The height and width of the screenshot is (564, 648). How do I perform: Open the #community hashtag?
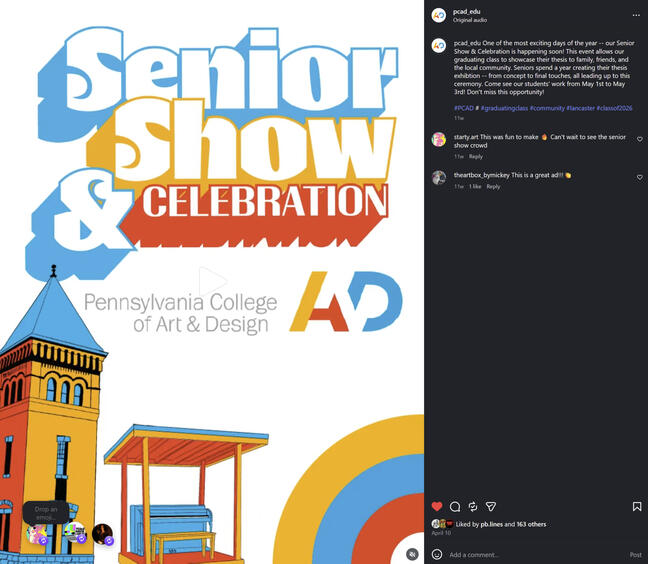(547, 108)
